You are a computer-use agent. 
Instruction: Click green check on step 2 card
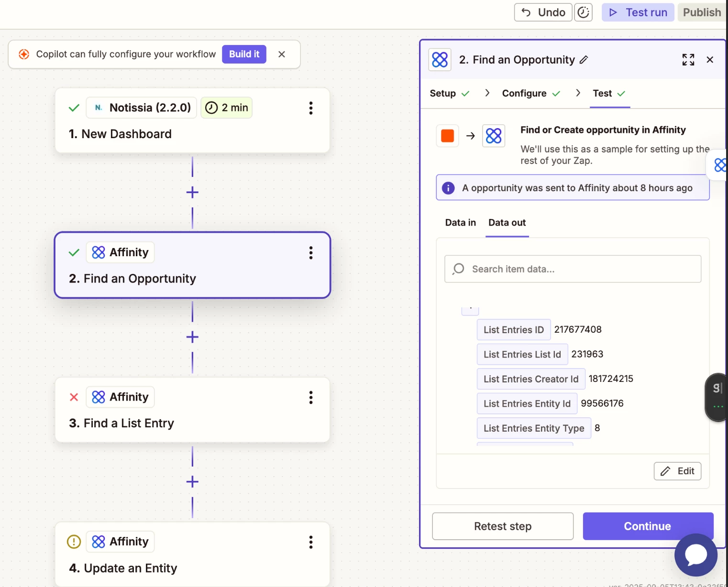coord(74,252)
